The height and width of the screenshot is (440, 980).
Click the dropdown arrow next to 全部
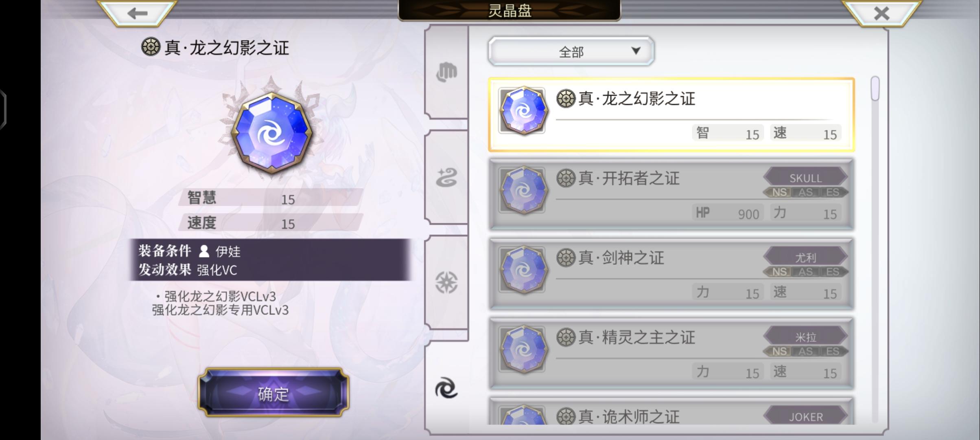click(636, 51)
